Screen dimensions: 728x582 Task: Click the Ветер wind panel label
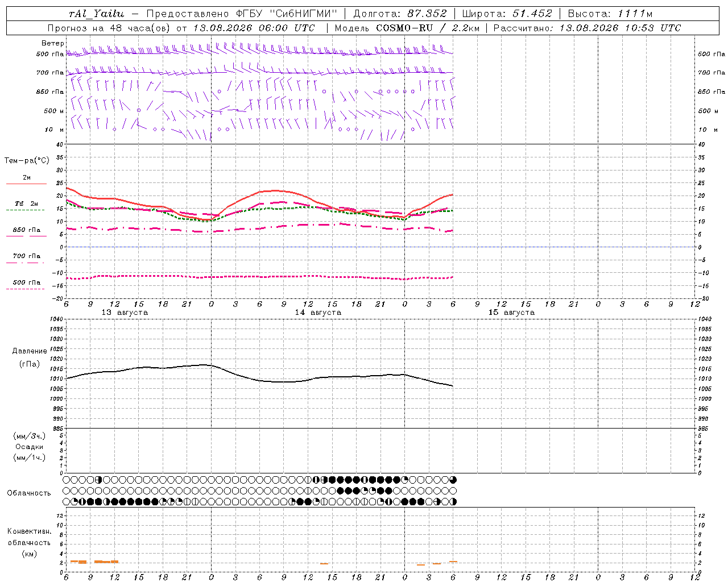53,43
